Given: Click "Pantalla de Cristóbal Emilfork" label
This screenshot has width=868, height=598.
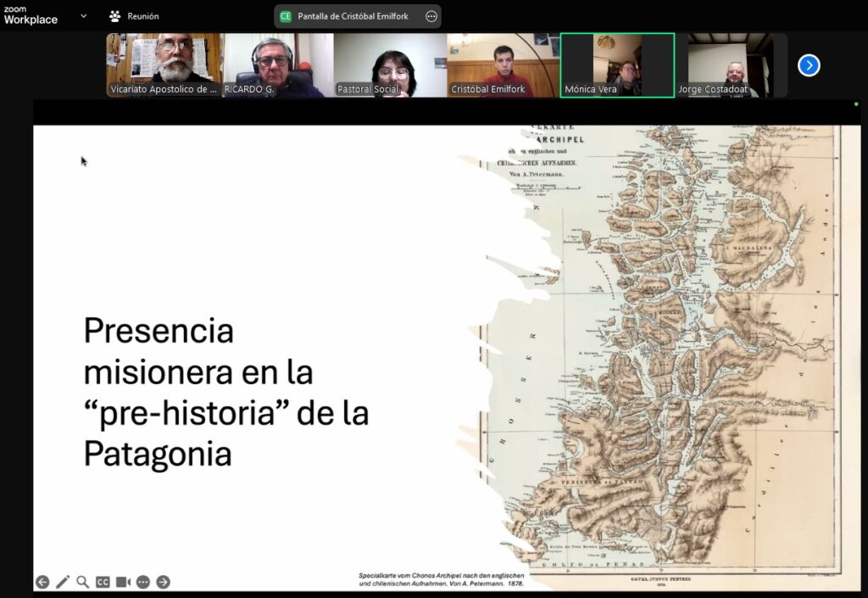Looking at the screenshot, I should (353, 17).
